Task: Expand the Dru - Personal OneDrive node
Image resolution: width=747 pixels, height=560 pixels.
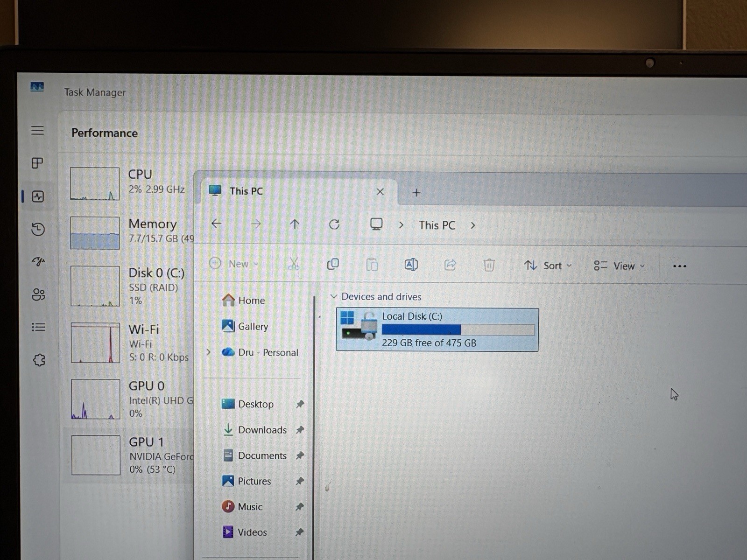Action: tap(209, 352)
